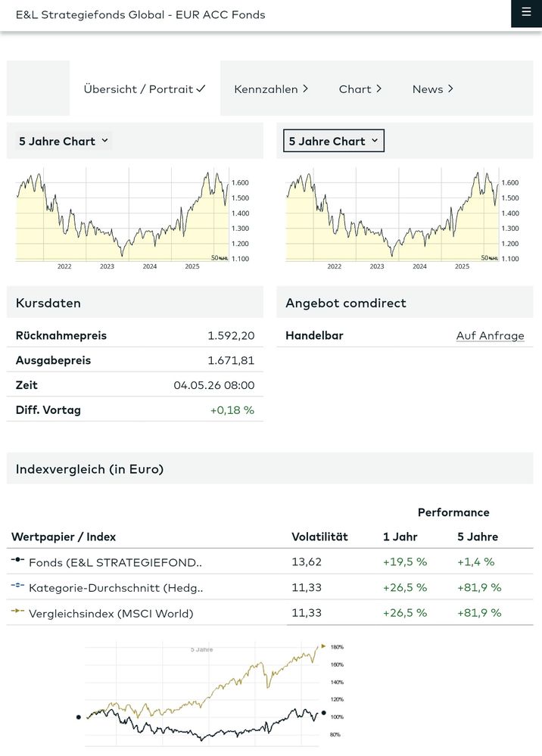Click the fund volatility value 13,62
This screenshot has width=542, height=756.
pos(307,562)
